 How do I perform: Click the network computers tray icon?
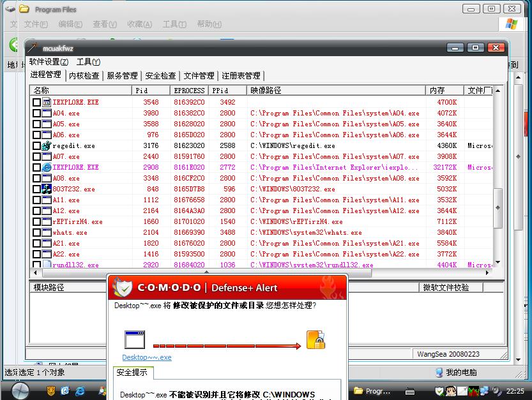click(x=484, y=391)
